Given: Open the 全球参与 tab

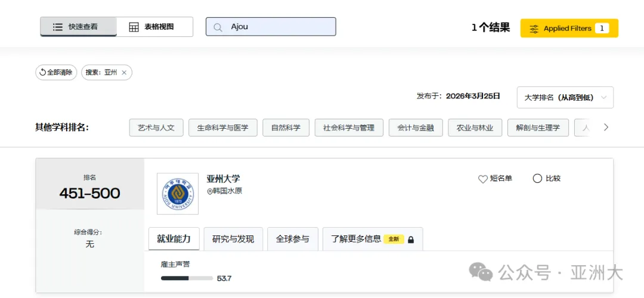Looking at the screenshot, I should tap(292, 239).
